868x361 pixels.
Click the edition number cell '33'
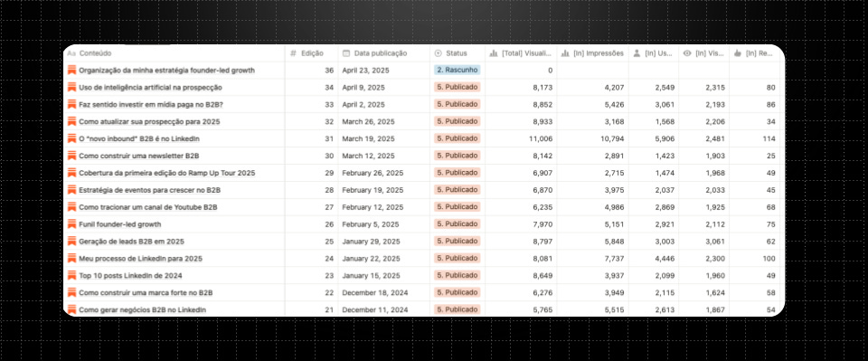point(312,105)
